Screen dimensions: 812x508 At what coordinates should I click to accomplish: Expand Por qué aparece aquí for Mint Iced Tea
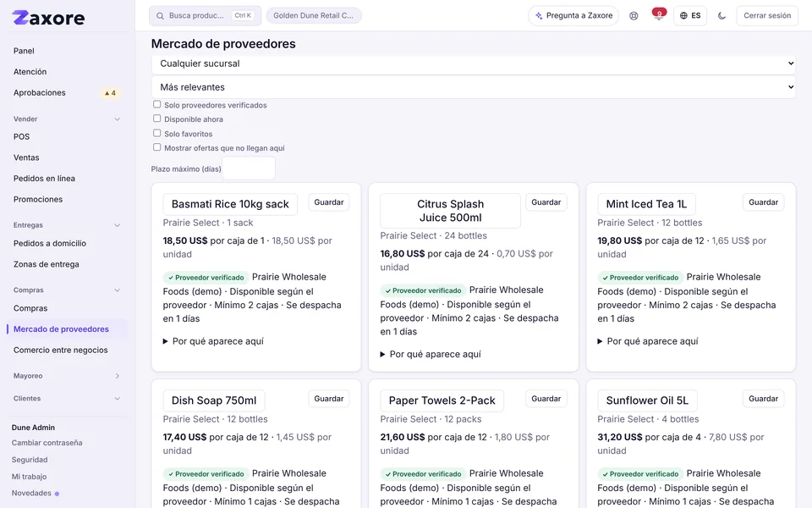click(x=648, y=341)
